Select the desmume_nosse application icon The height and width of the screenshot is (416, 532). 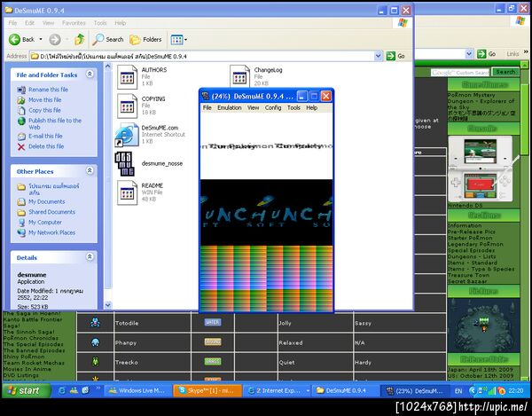(124, 164)
